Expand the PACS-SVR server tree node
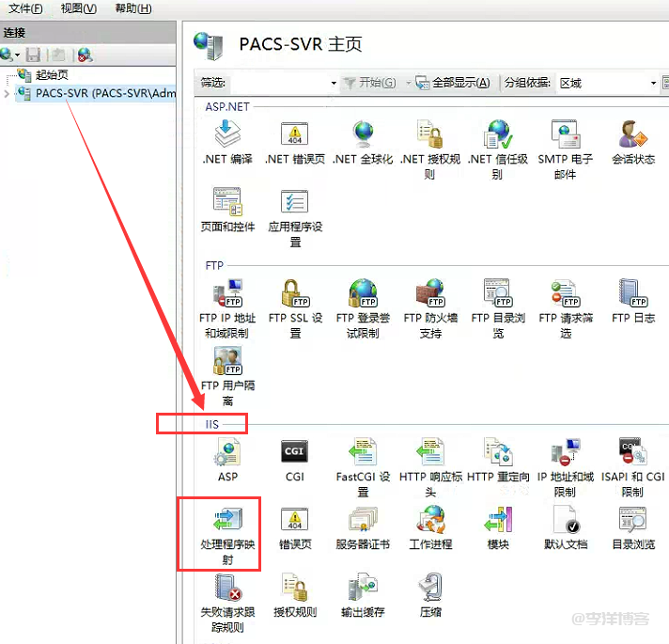669x644 pixels. click(x=8, y=94)
